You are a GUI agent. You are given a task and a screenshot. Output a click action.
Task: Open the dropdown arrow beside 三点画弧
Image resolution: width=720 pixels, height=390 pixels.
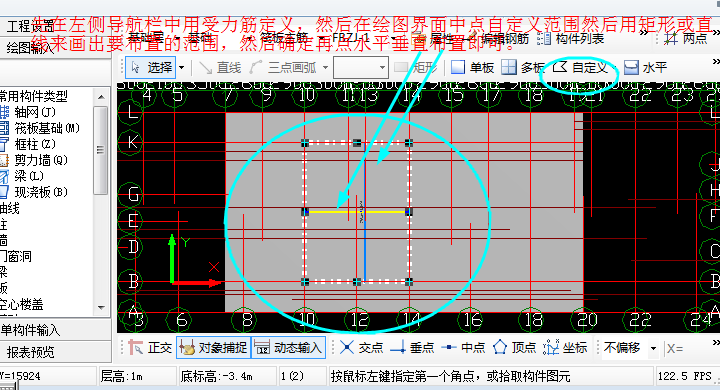[x=325, y=68]
